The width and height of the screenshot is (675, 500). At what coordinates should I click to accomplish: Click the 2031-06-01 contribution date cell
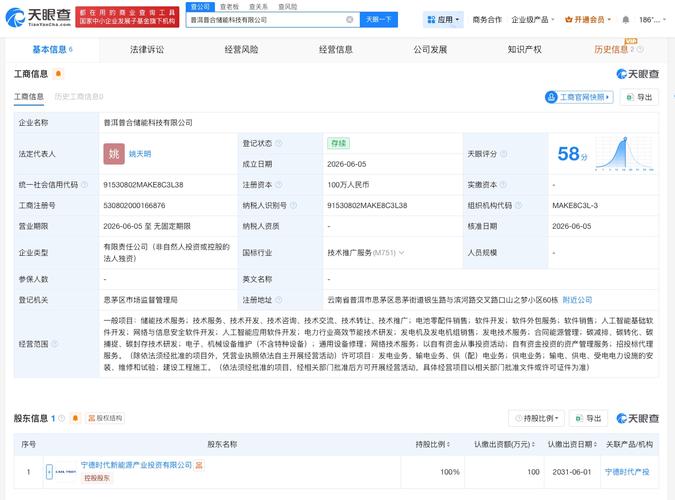[x=572, y=472]
